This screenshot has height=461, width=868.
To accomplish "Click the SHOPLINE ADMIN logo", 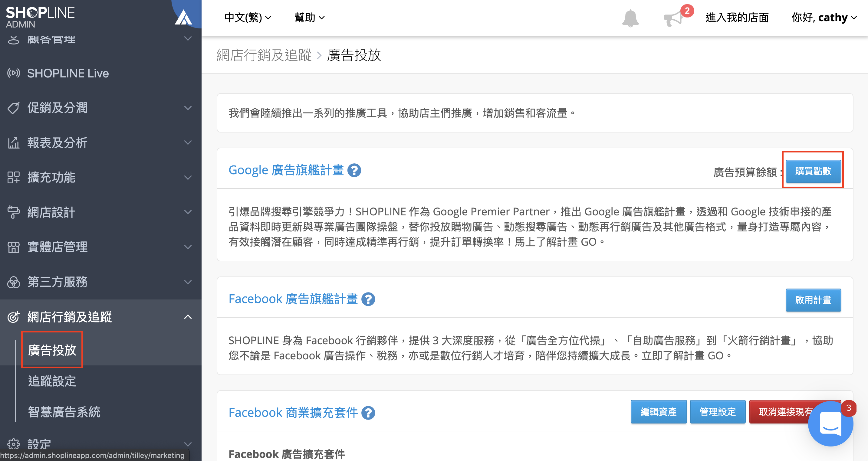I will coord(40,17).
